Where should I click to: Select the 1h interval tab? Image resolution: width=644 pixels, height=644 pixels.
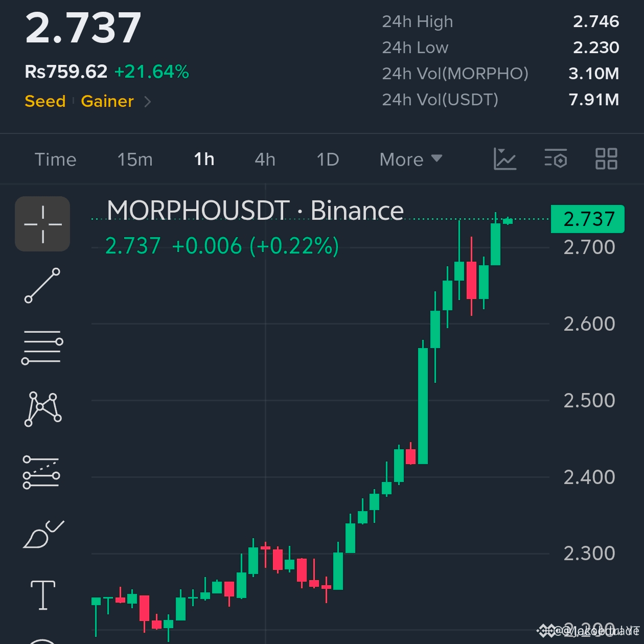point(204,159)
